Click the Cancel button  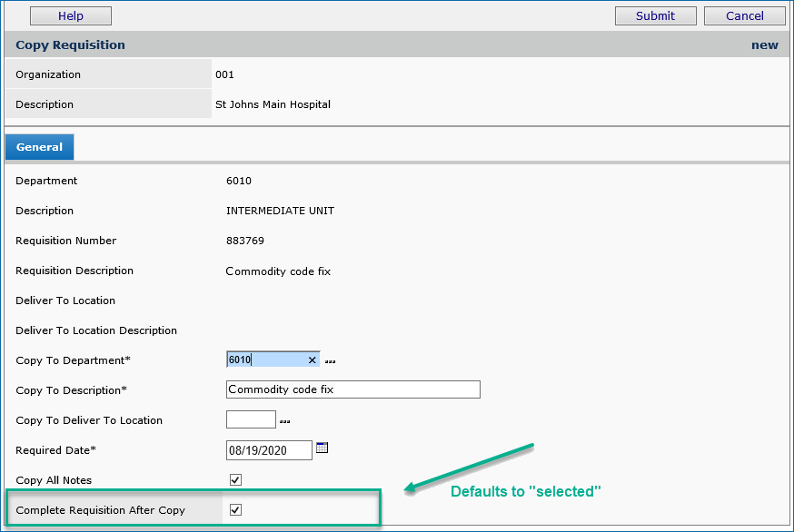pyautogui.click(x=745, y=15)
